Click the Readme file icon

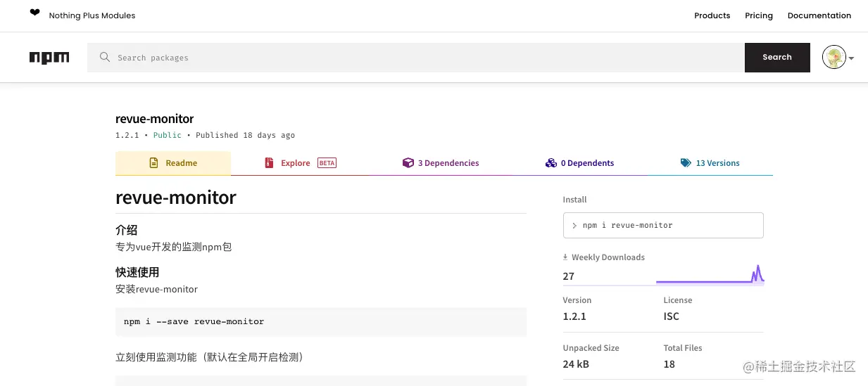coord(153,162)
